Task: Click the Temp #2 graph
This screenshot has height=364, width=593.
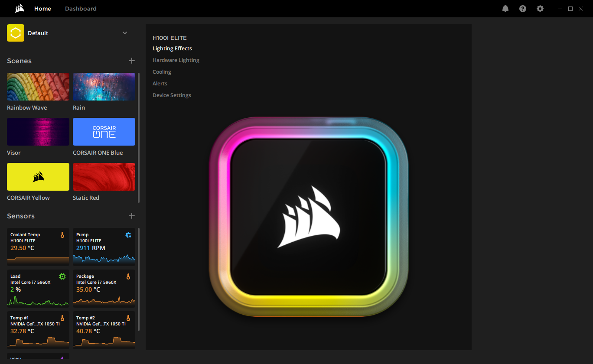Action: (104, 341)
